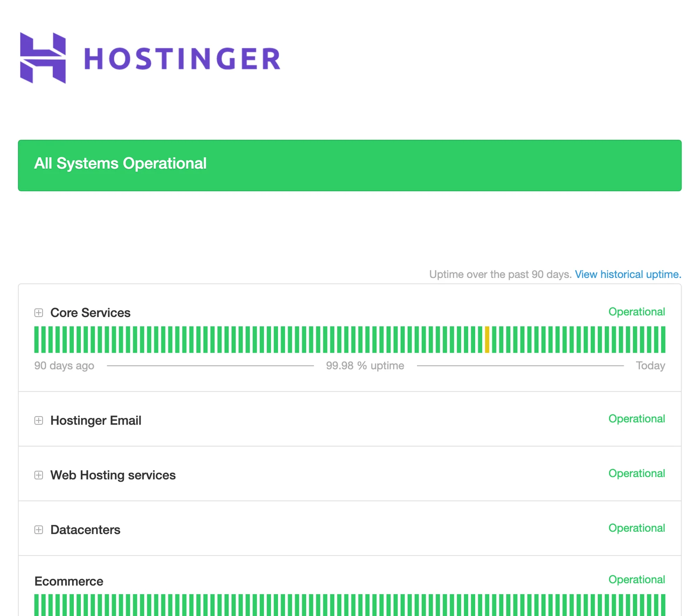Click Operational status for Core Services
The height and width of the screenshot is (616, 695).
636,312
